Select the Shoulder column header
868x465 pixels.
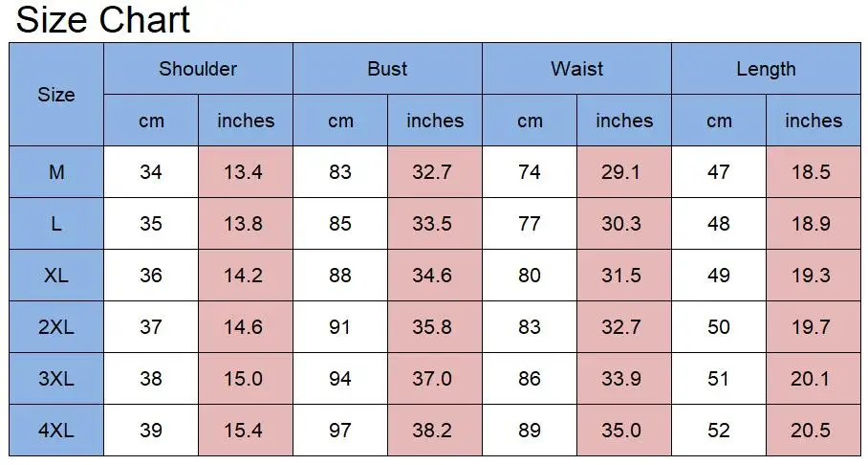tap(198, 69)
